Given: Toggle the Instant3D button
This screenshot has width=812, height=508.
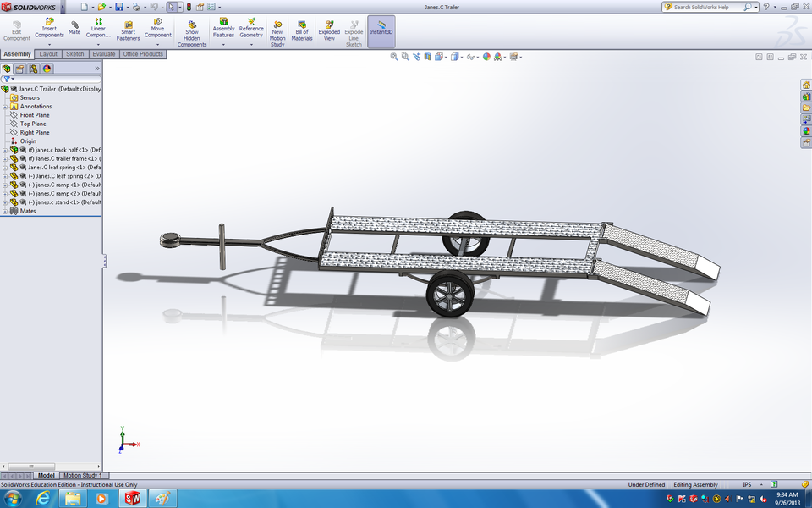Looking at the screenshot, I should (x=381, y=31).
